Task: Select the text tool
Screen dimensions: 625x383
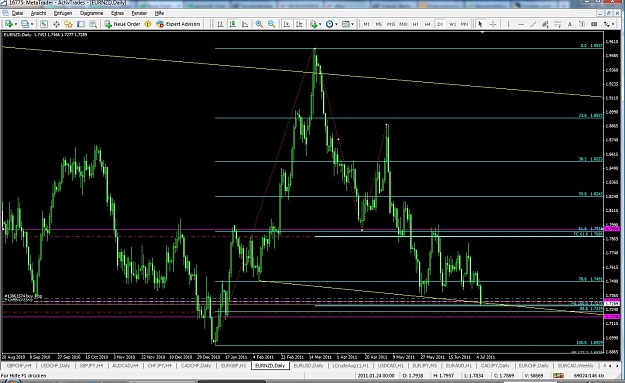Action: coord(570,24)
